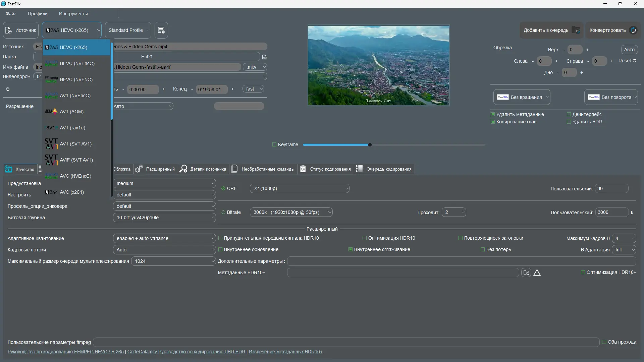Select the Bitrate radio button

pyautogui.click(x=223, y=212)
